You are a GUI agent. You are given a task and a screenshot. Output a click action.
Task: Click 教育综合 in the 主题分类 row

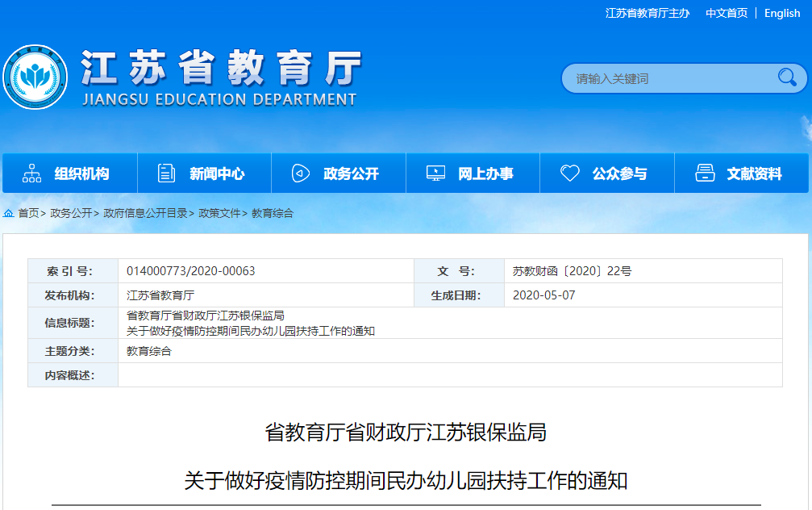tap(148, 351)
